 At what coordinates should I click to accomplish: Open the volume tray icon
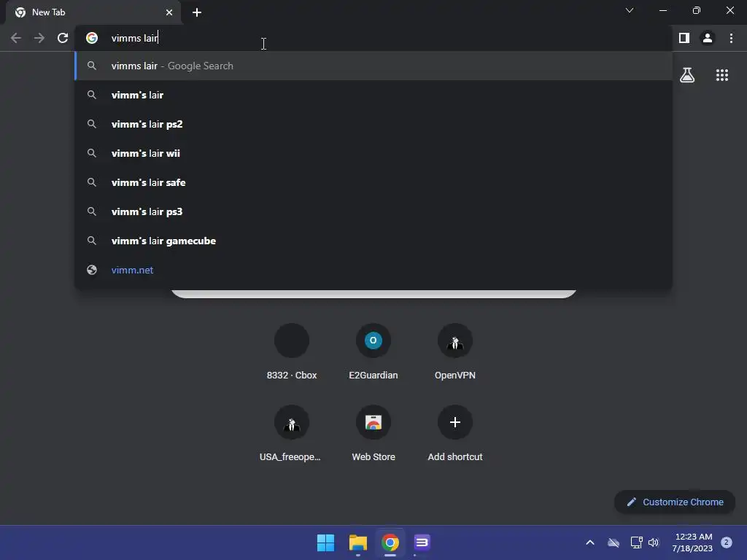tap(654, 542)
